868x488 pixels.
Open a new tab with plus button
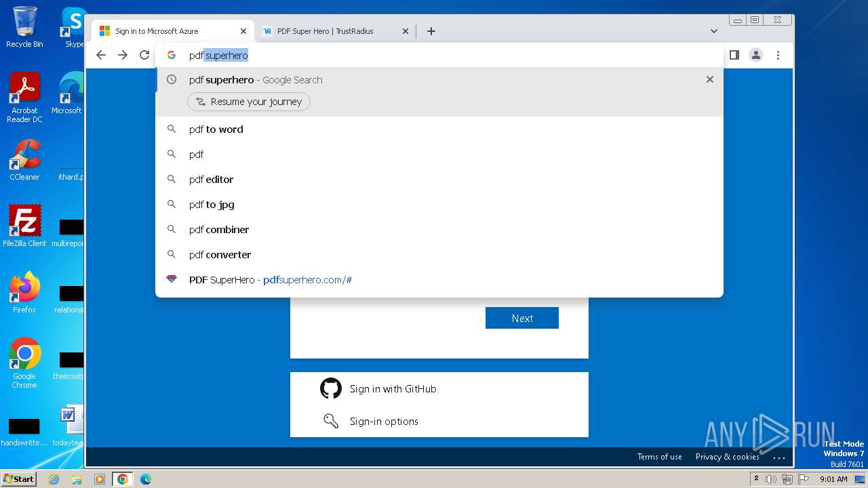click(x=431, y=31)
